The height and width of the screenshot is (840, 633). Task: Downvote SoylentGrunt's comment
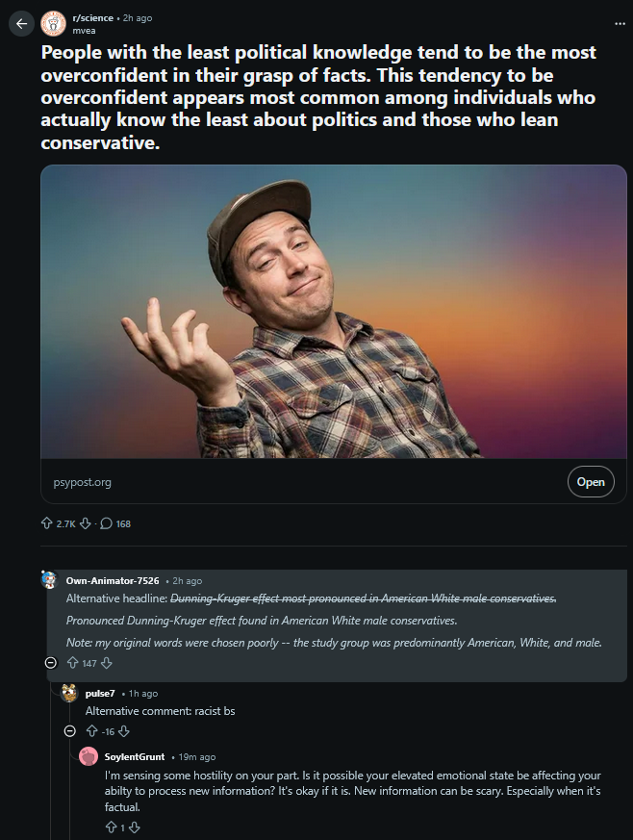(x=135, y=827)
